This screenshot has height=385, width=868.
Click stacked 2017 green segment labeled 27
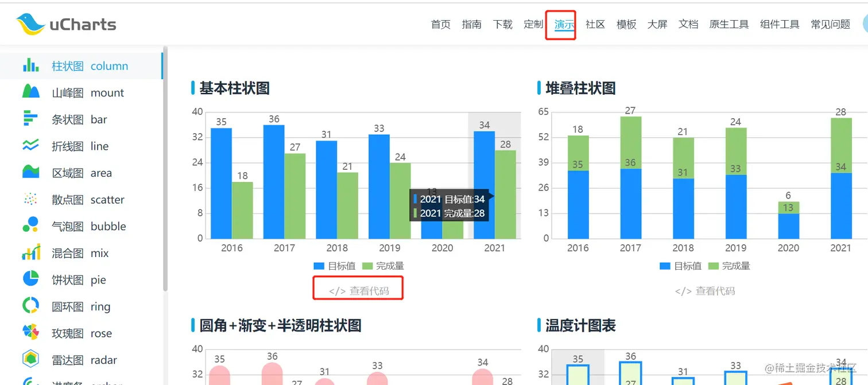click(630, 142)
